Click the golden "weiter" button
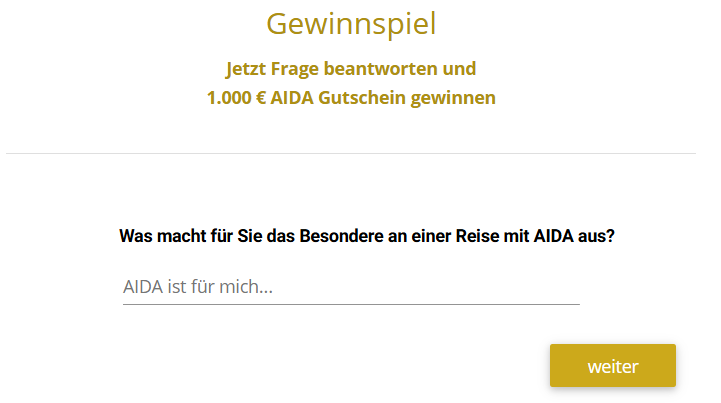The image size is (721, 403). [x=612, y=366]
